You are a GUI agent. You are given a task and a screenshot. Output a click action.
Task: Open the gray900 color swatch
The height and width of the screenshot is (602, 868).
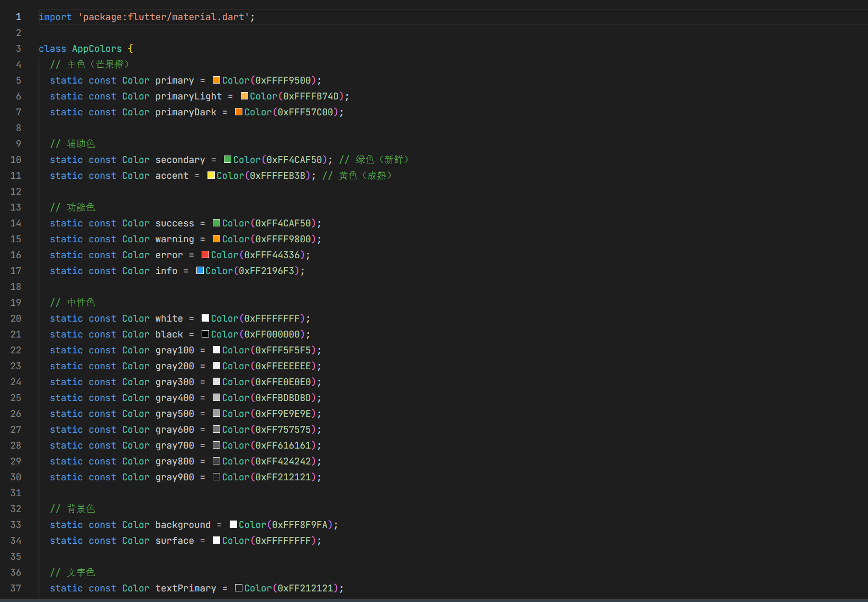point(216,477)
